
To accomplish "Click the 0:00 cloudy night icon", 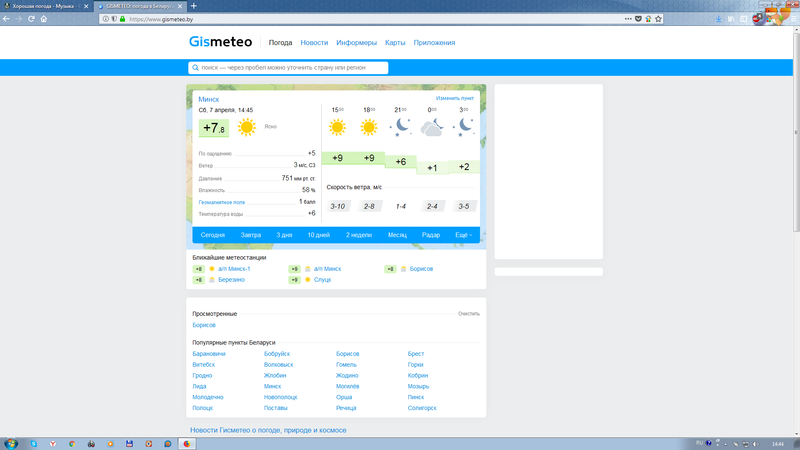I will (x=432, y=127).
